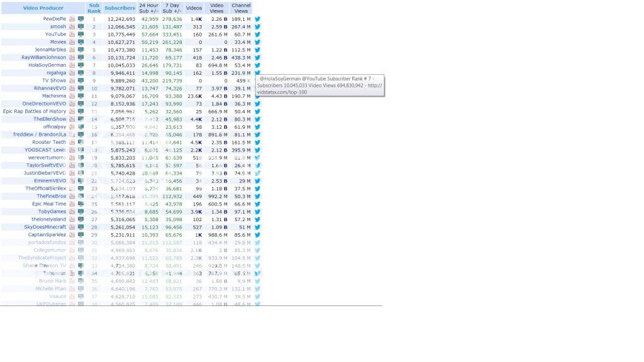Open the red YouTube icon beside Machinima
This screenshot has width=644, height=362.
point(72,96)
